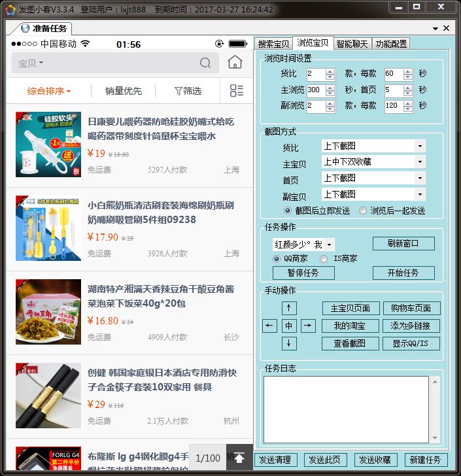The image size is (461, 476).
Task: Click the app logo in title bar
Action: point(10,9)
